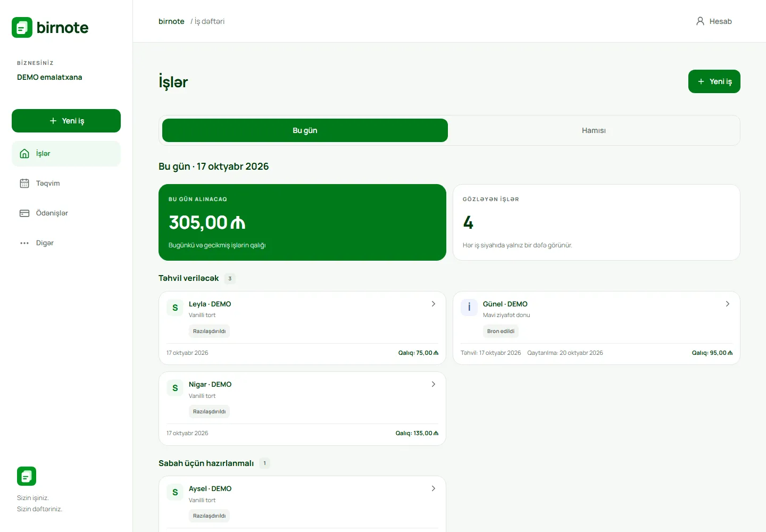This screenshot has height=532, width=766.
Task: Click the Hesab user icon
Action: pos(700,21)
